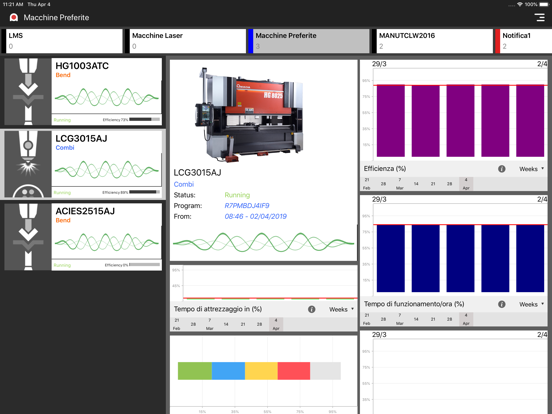Tap the blue segment of status bar
The width and height of the screenshot is (552, 414).
tap(228, 371)
